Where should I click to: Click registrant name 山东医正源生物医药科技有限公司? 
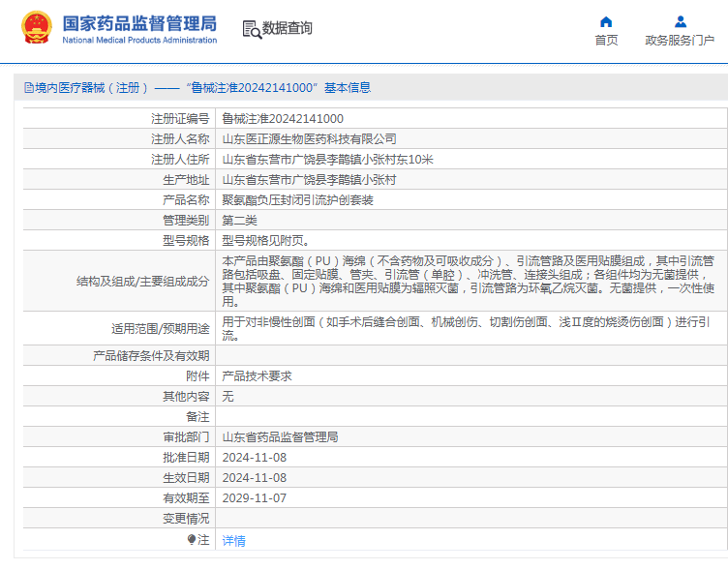point(309,138)
